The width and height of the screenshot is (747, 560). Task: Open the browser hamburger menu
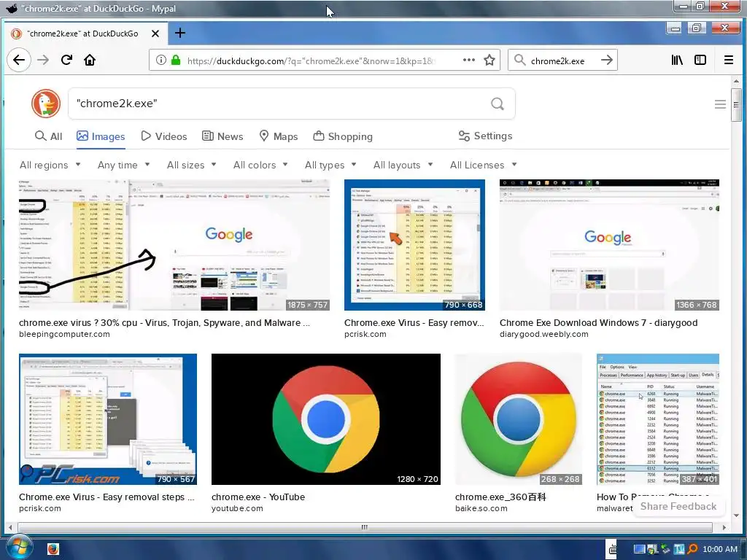coord(729,60)
